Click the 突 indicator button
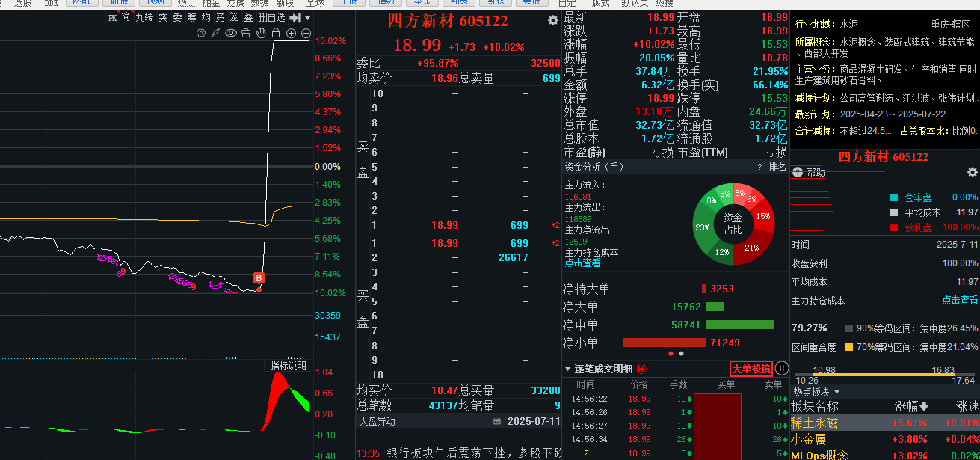The width and height of the screenshot is (980, 460). point(163,17)
